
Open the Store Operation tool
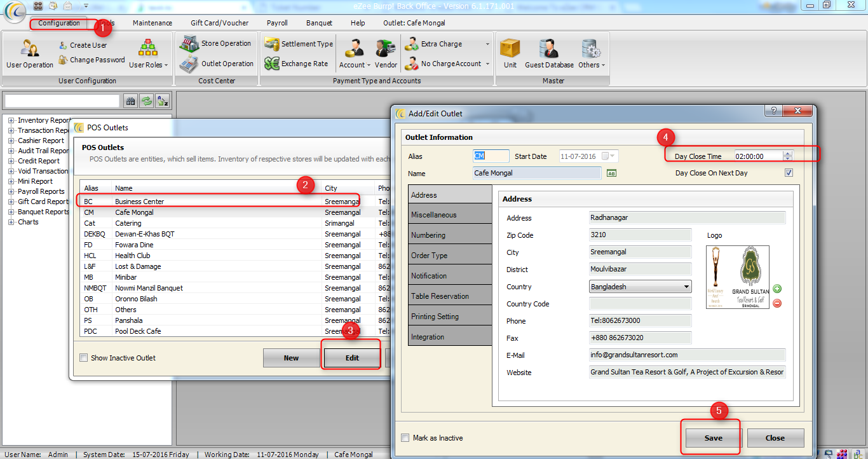[x=215, y=44]
